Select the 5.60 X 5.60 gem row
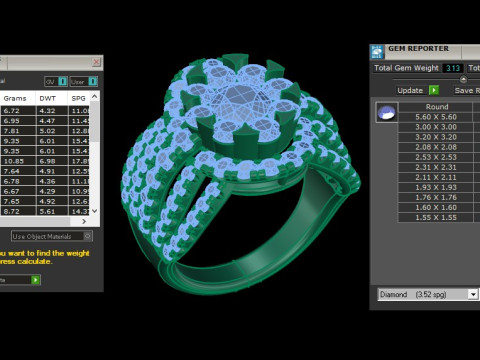Image resolution: width=480 pixels, height=360 pixels. [x=436, y=117]
